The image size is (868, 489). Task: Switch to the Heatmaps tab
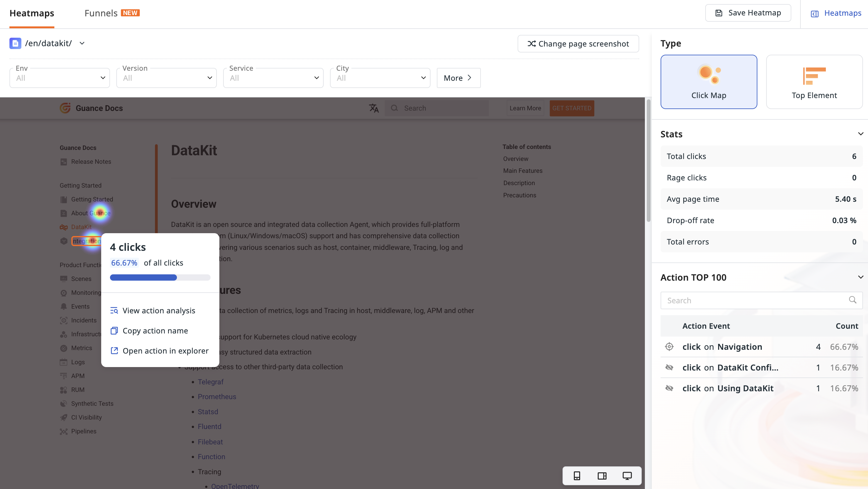pos(32,13)
